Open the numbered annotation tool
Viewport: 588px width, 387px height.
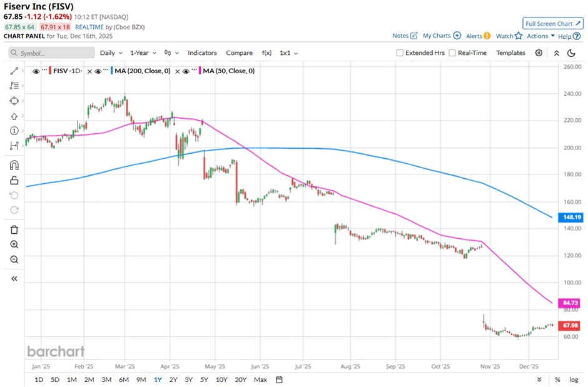point(14,131)
